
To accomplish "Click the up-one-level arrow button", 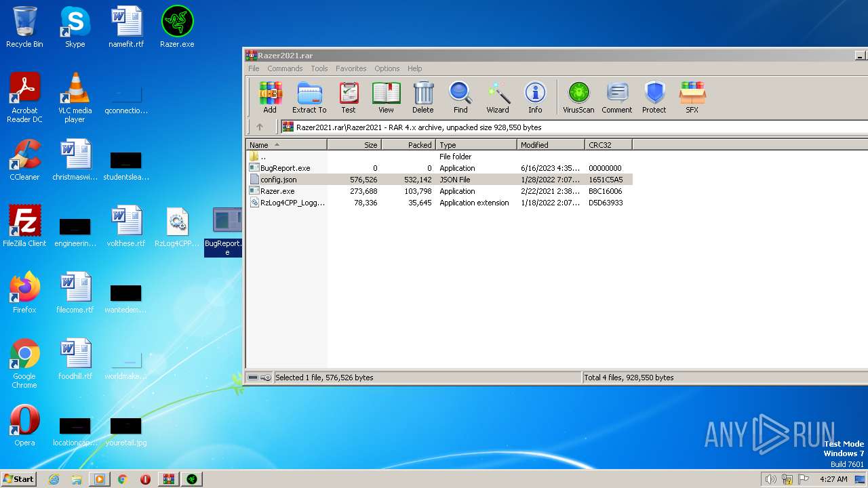I will (260, 127).
